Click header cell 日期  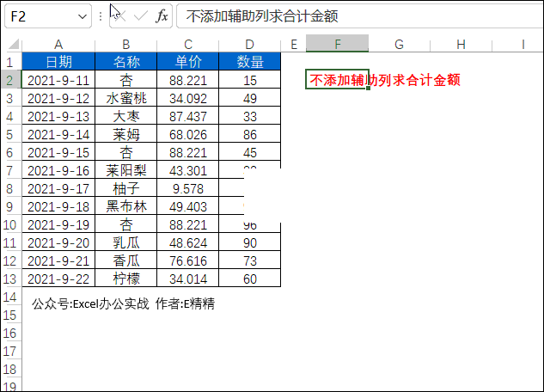(x=58, y=62)
